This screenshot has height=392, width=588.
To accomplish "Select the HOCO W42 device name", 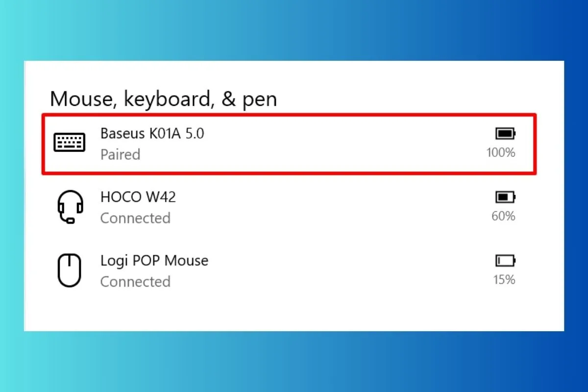I will [x=138, y=197].
